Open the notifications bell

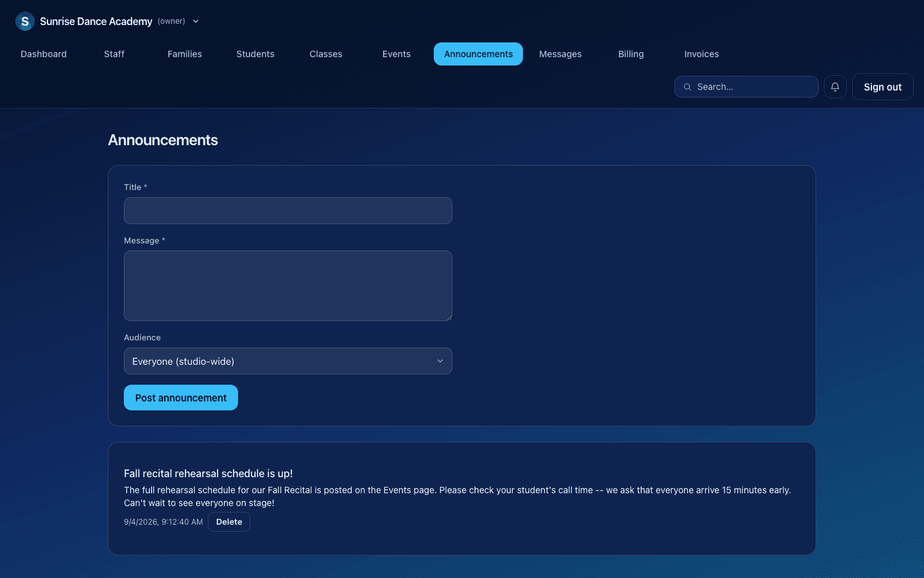[835, 87]
